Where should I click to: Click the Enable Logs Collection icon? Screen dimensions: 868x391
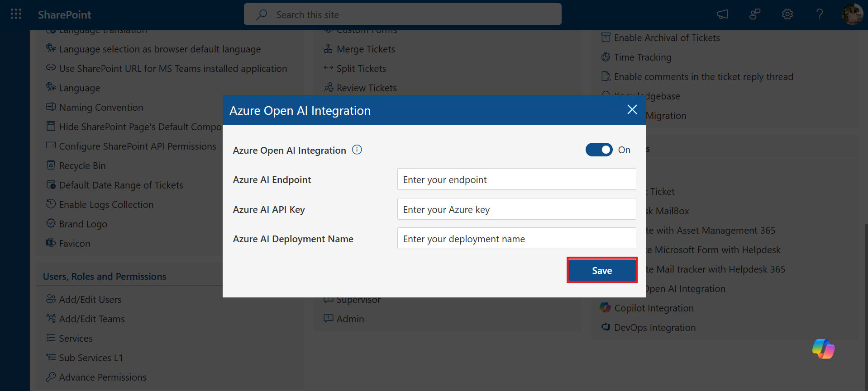(51, 204)
